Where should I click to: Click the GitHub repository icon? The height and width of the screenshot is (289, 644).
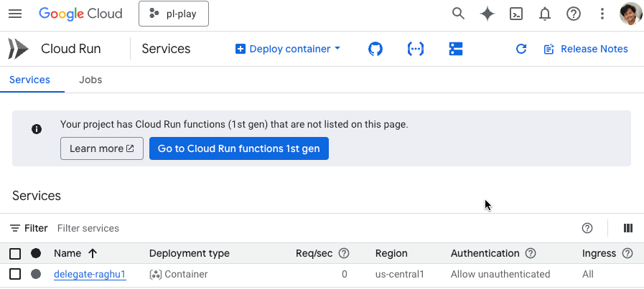click(x=375, y=49)
